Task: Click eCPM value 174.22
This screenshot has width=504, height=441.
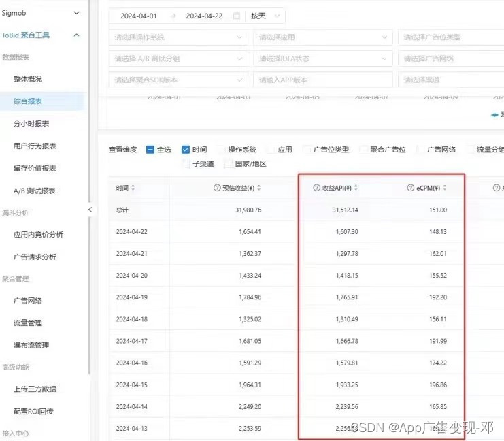Action: pos(438,363)
